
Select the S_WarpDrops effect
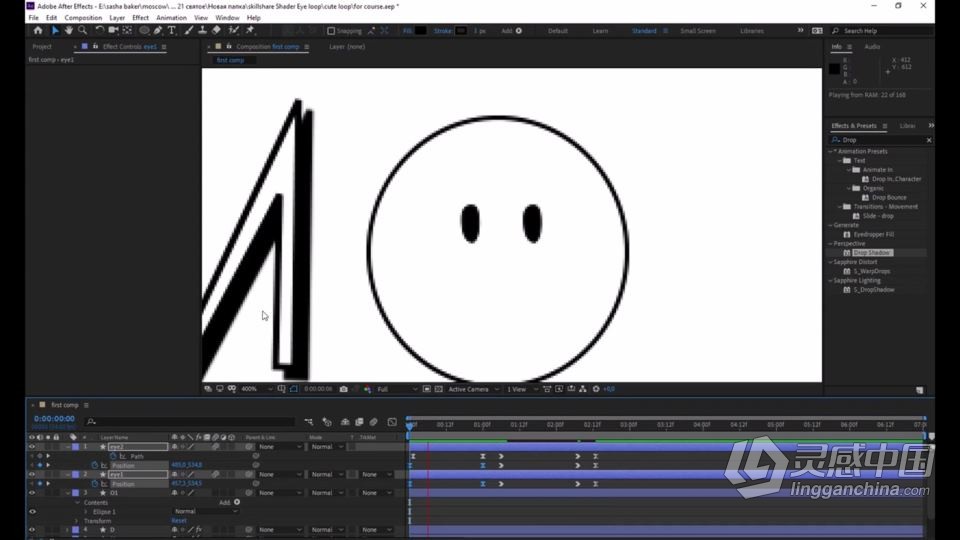(872, 271)
